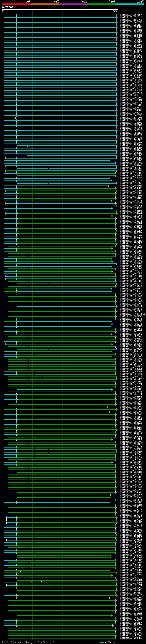Select the UniRef100_Q84RL9 label

[x=131, y=259]
